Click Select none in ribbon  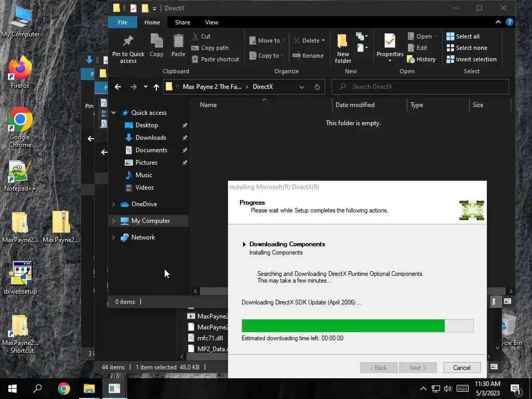click(x=467, y=48)
